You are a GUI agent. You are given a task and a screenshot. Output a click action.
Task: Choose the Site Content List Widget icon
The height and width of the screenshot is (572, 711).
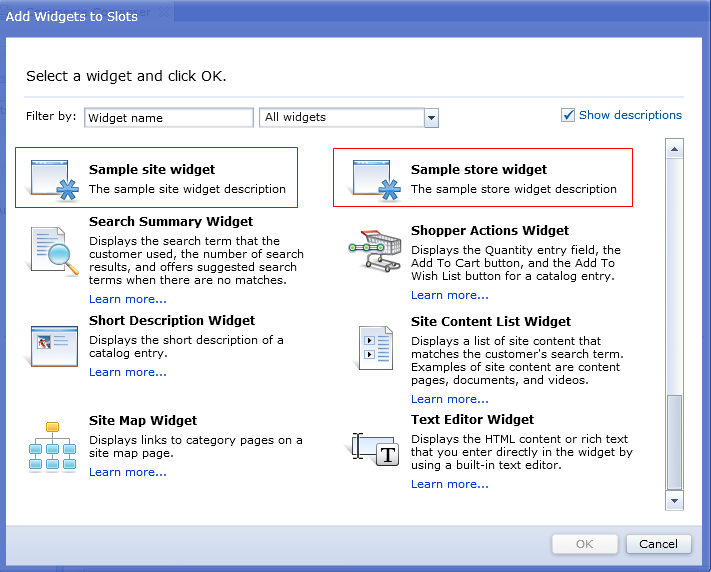point(375,348)
